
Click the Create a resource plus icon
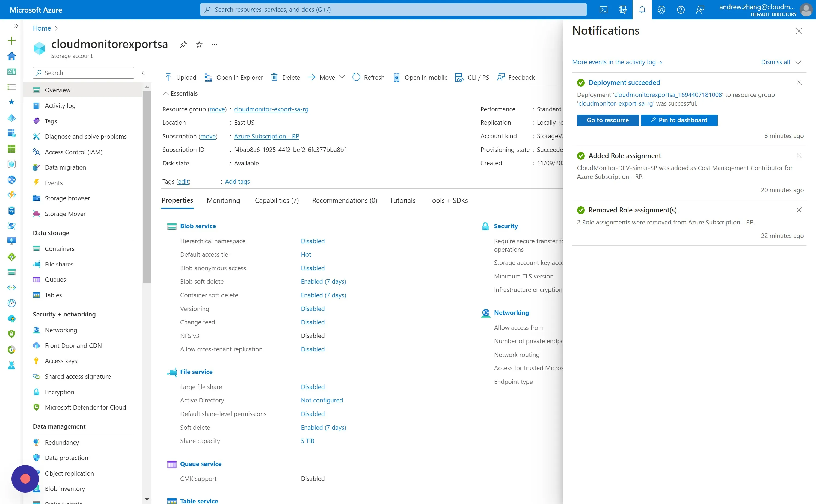coord(12,41)
